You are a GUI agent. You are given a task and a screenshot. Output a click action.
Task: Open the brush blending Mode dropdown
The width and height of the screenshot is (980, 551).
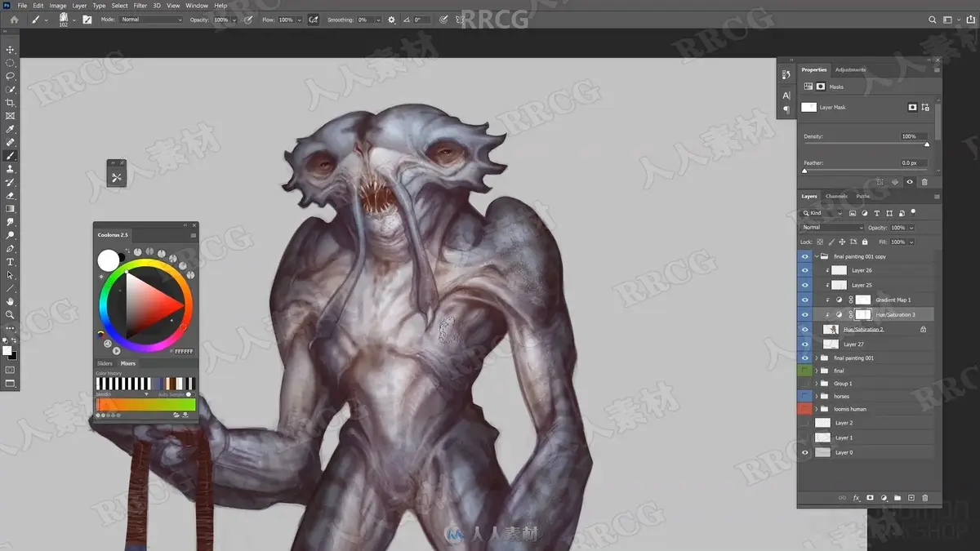pyautogui.click(x=152, y=20)
